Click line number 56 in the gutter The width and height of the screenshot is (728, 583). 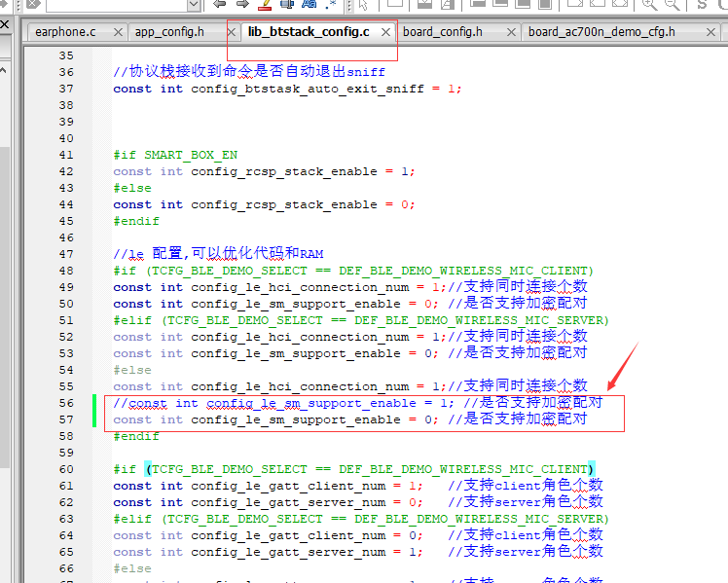click(x=66, y=403)
